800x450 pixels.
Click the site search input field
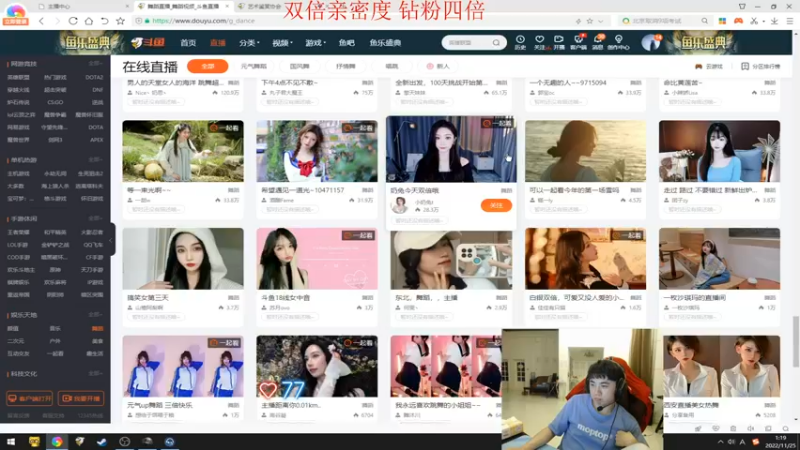(466, 43)
